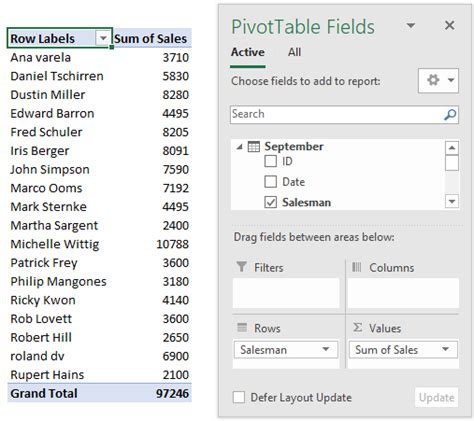
Task: Collapse the September table tree
Action: (239, 147)
